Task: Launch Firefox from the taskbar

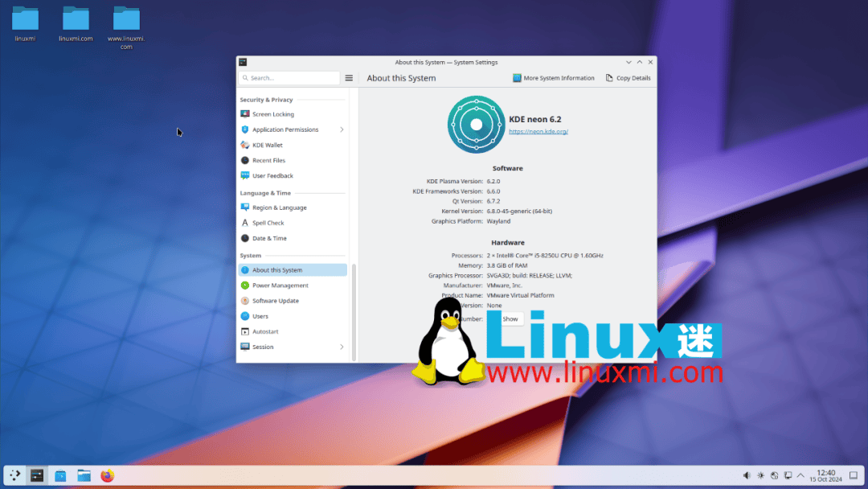Action: (x=108, y=476)
